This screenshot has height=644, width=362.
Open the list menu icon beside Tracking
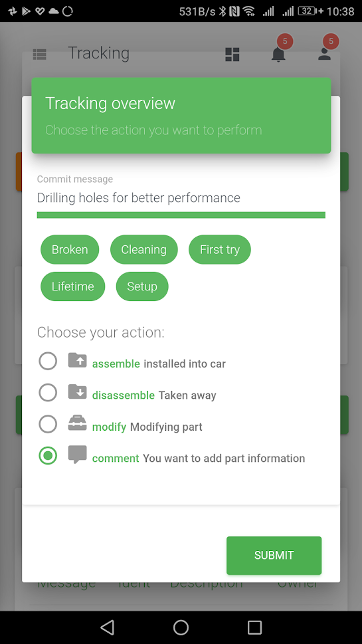40,54
